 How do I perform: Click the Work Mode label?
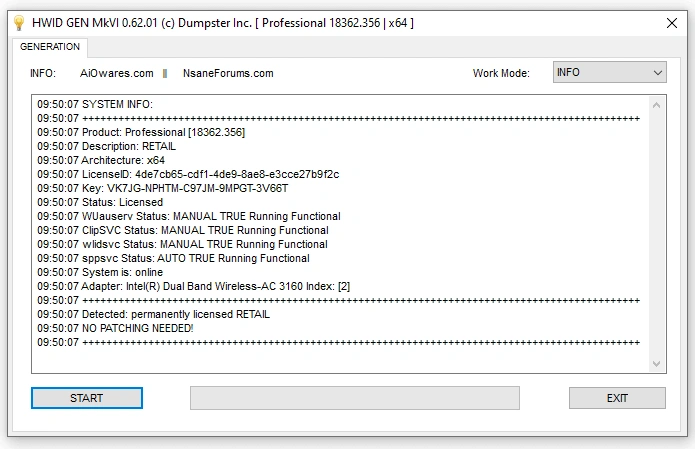(501, 73)
